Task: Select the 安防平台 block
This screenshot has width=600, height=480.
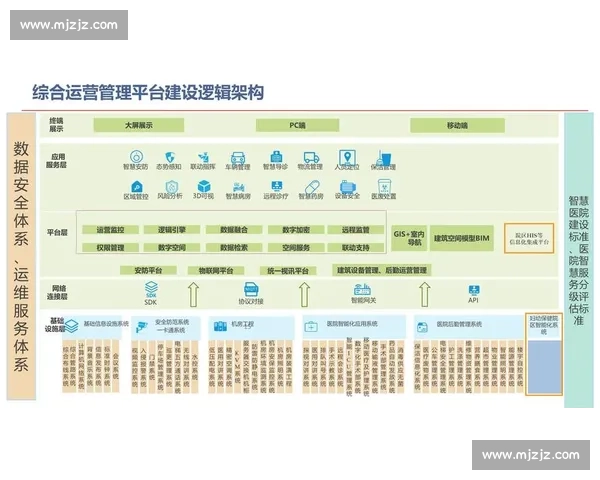Action: (148, 271)
